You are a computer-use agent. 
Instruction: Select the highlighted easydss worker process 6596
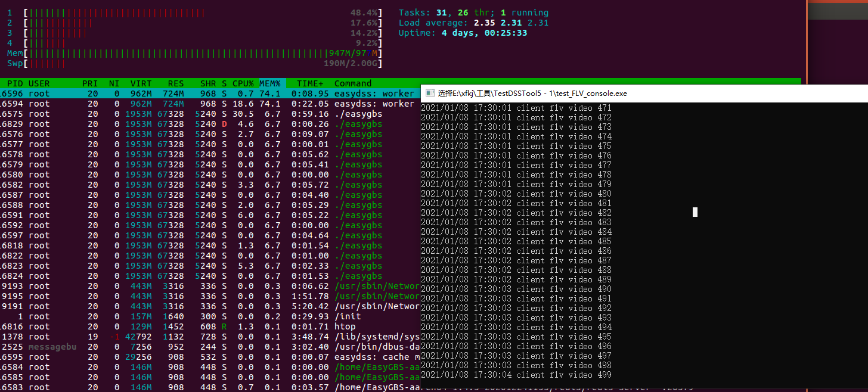coord(210,94)
